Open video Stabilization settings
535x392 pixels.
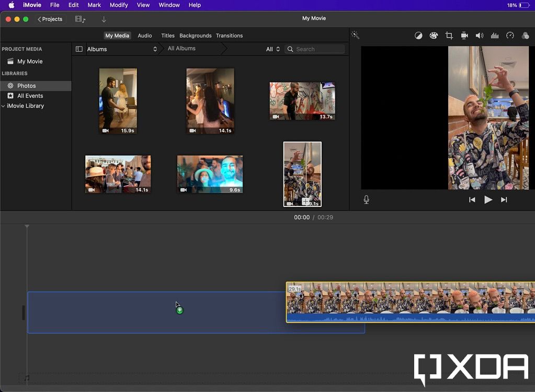(x=464, y=35)
